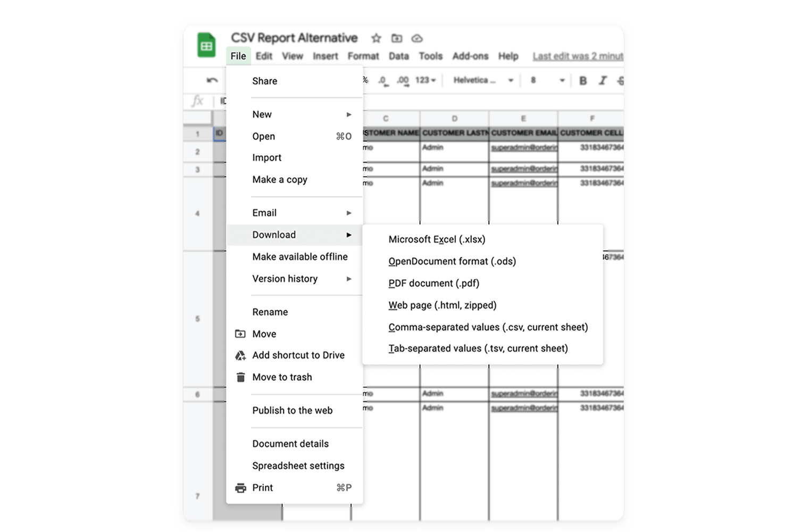
Task: Open the View menu
Action: tap(293, 56)
